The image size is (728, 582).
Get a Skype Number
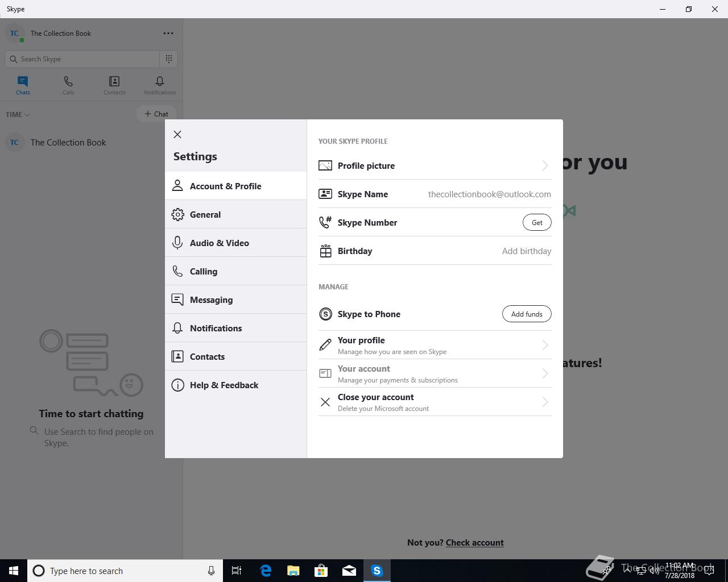tap(537, 222)
